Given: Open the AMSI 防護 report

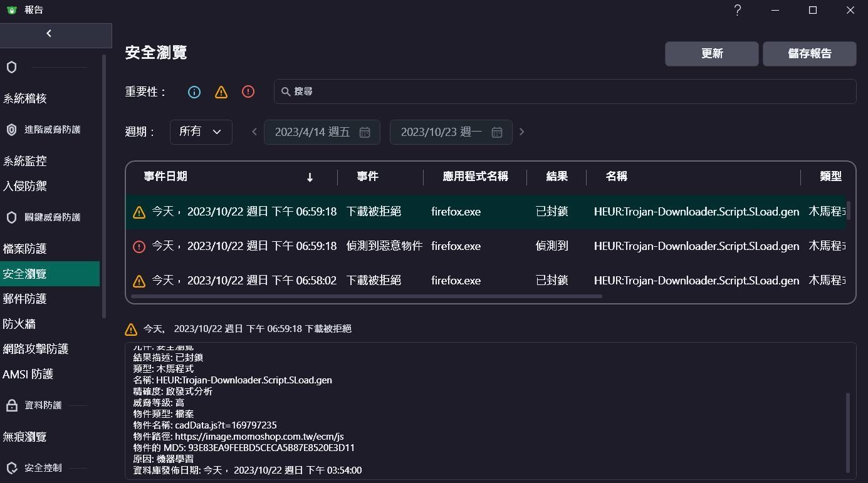Looking at the screenshot, I should click(50, 374).
